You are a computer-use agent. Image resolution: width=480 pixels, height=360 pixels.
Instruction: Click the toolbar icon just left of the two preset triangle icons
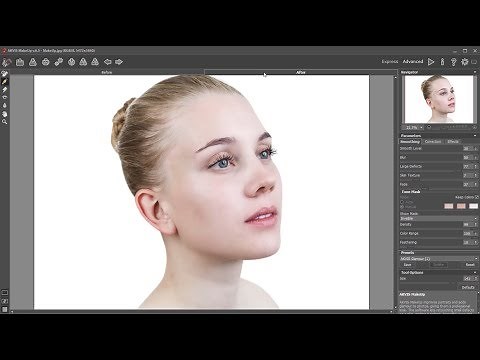coord(71,62)
